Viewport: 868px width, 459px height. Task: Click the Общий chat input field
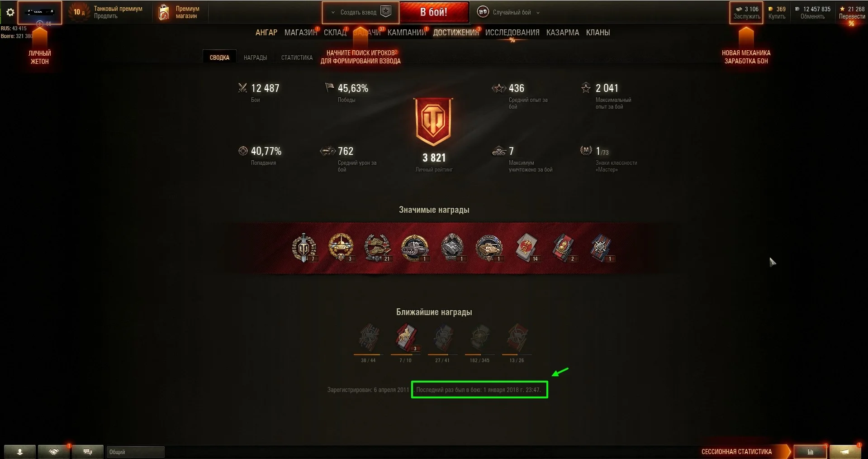(x=135, y=452)
